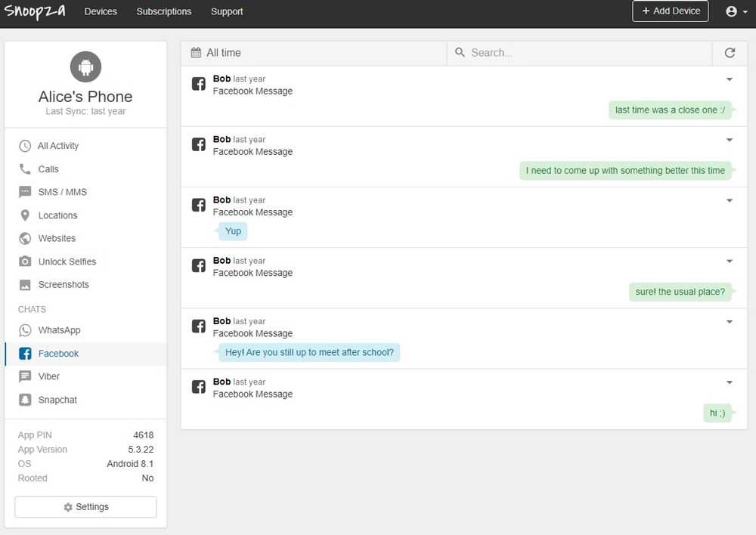
Task: Select Snapchat in the sidebar
Action: [57, 400]
